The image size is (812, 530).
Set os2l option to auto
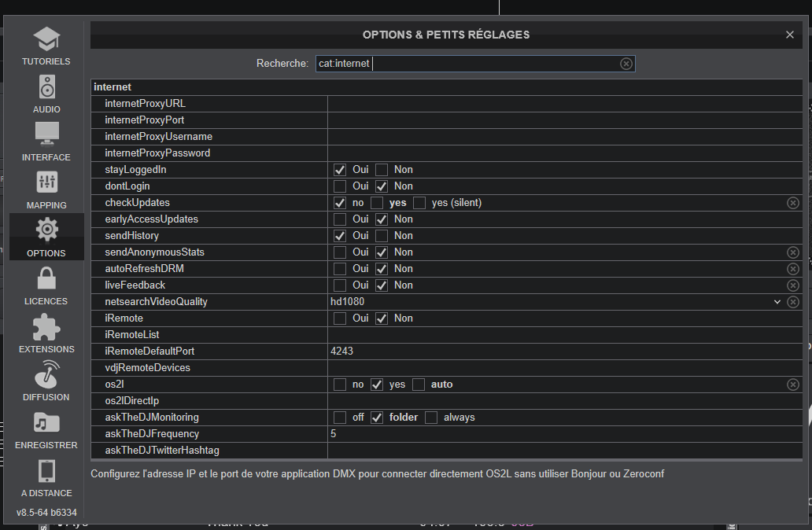(x=419, y=385)
